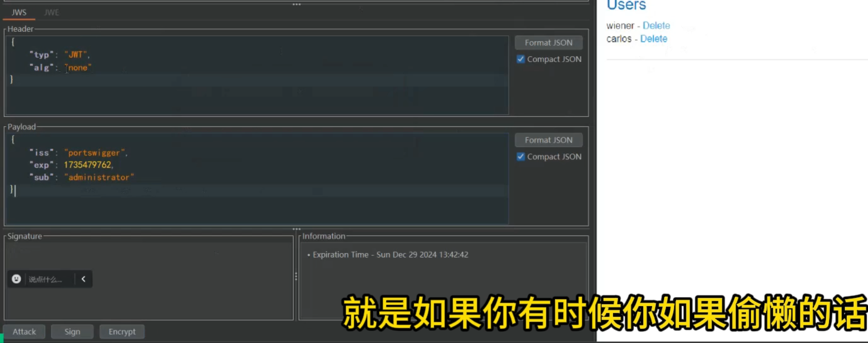Screen dimensions: 868x343
Task: Click splitter dots between Payload and Signature
Action: [x=296, y=229]
